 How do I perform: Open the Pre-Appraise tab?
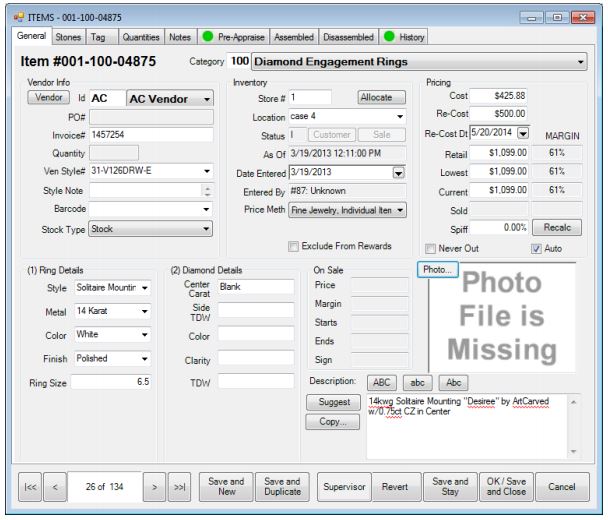[x=231, y=37]
